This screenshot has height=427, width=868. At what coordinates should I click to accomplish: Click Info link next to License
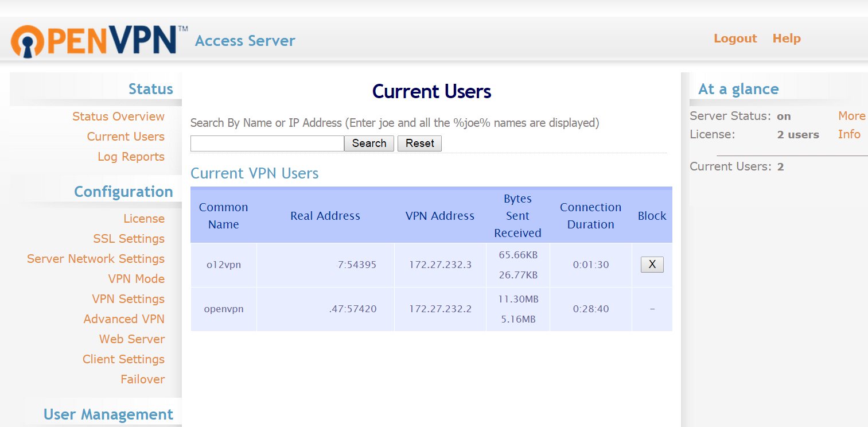click(x=849, y=134)
